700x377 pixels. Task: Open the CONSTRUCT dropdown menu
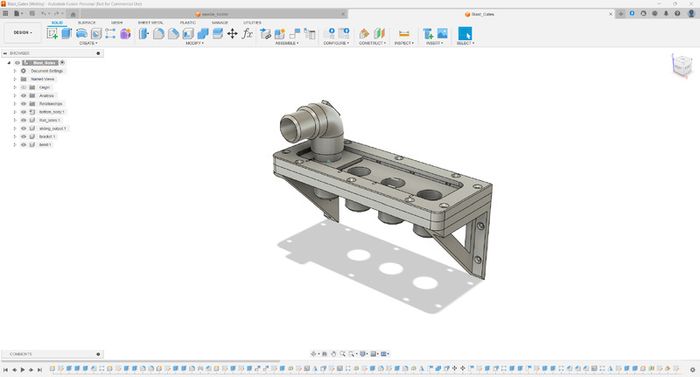[x=372, y=43]
